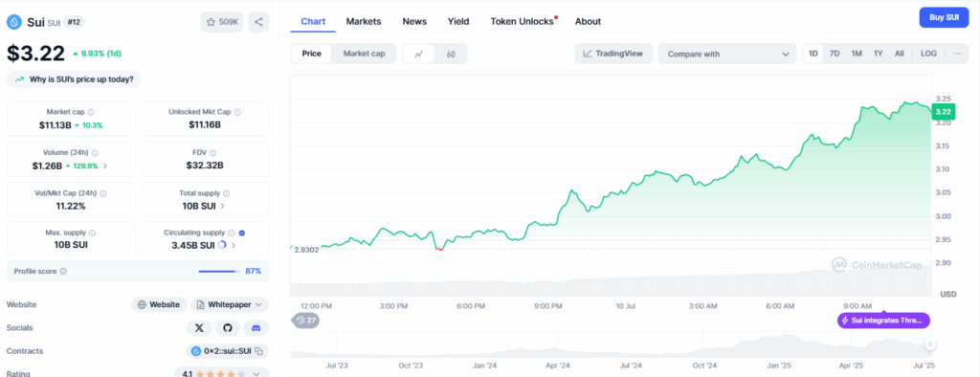980x377 pixels.
Task: Switch to candlestick chart view
Action: tap(452, 54)
